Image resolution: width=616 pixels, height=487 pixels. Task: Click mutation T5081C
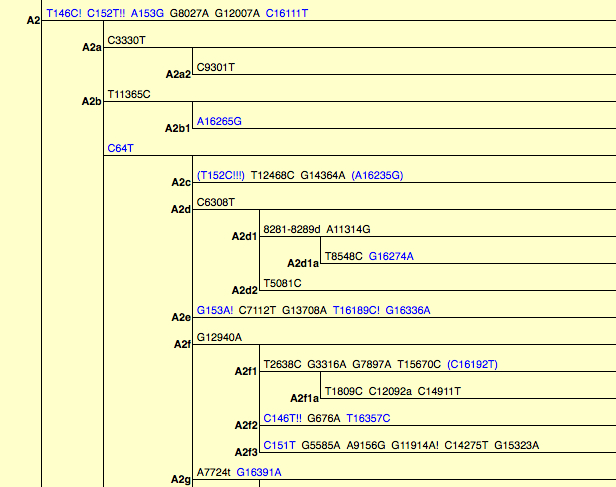[x=282, y=283]
